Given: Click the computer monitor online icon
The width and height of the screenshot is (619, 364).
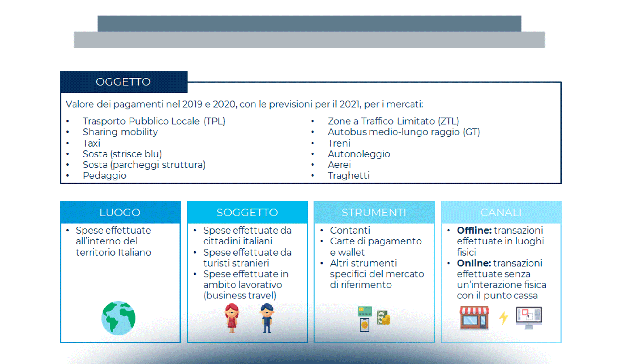Looking at the screenshot, I should [529, 318].
